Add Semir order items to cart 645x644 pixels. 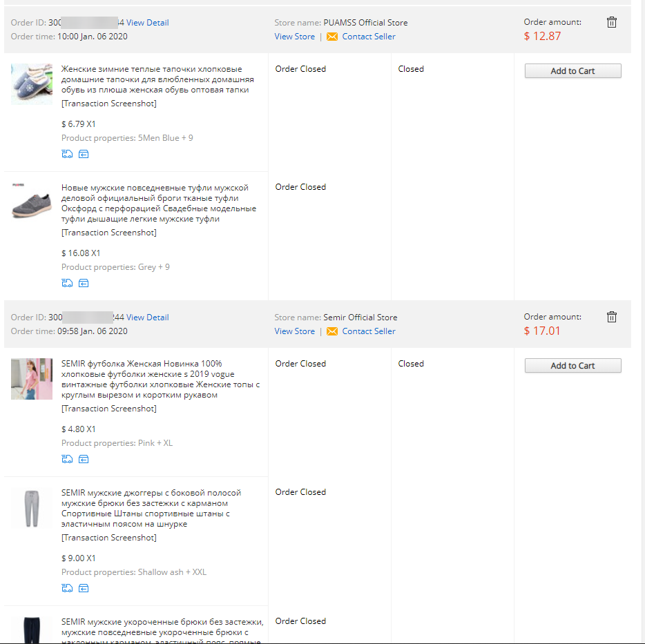click(x=572, y=366)
